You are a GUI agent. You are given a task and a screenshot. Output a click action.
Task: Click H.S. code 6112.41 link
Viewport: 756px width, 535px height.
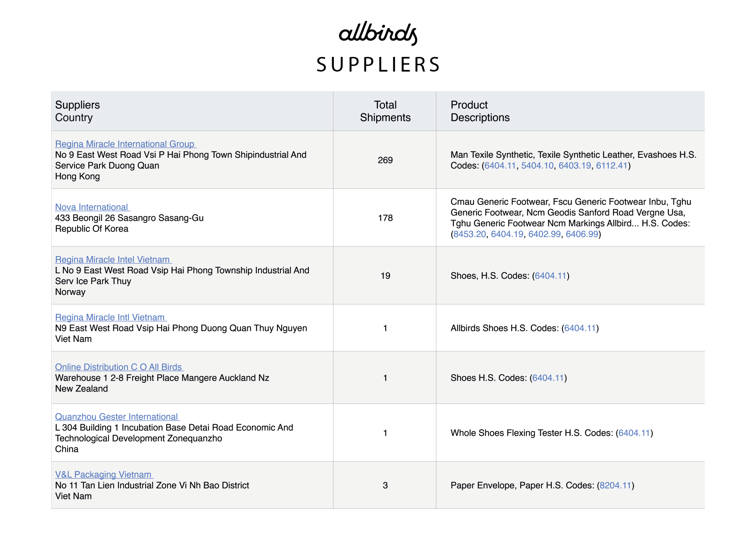point(612,166)
